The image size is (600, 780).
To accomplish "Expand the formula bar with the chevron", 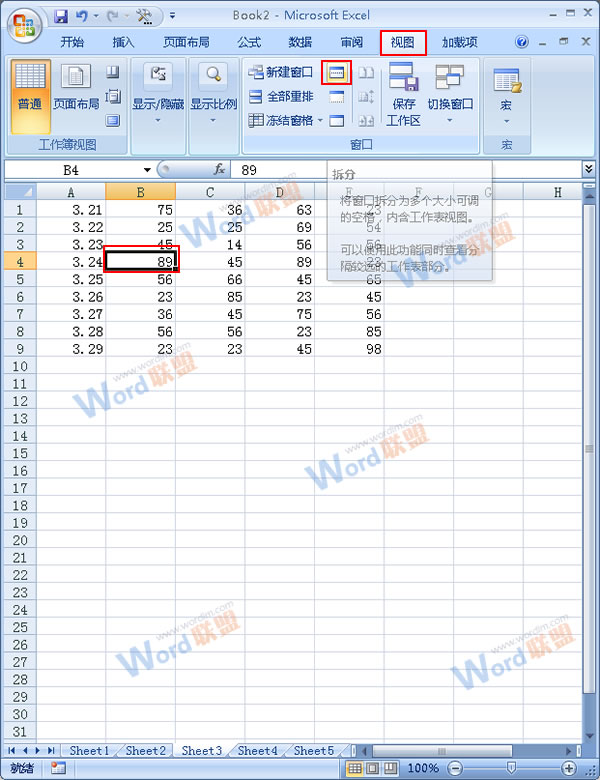I will (589, 169).
